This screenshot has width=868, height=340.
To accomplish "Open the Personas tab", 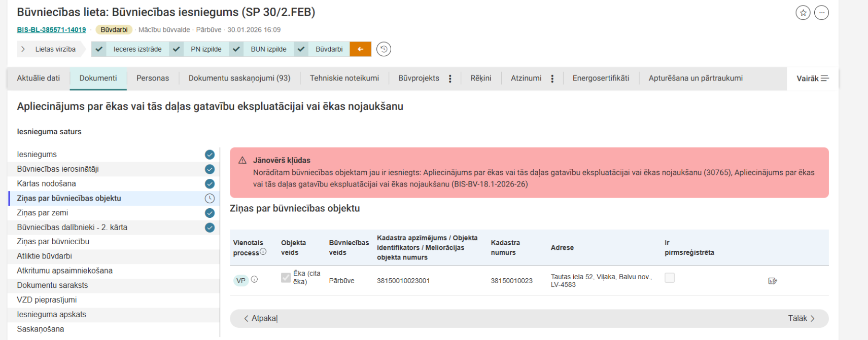I will (x=153, y=78).
